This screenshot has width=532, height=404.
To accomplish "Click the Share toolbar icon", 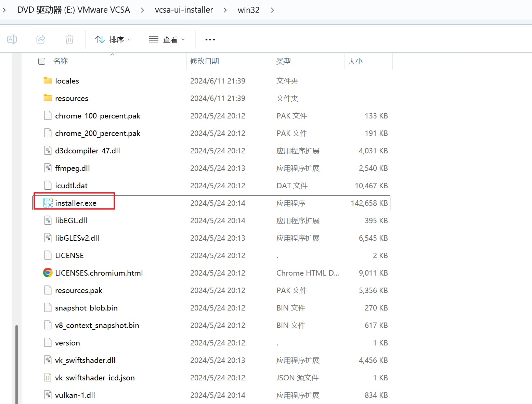I will click(41, 39).
